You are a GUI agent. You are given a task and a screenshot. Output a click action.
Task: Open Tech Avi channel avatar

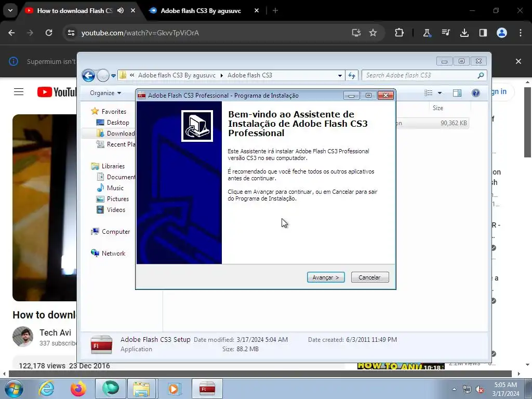pos(23,337)
